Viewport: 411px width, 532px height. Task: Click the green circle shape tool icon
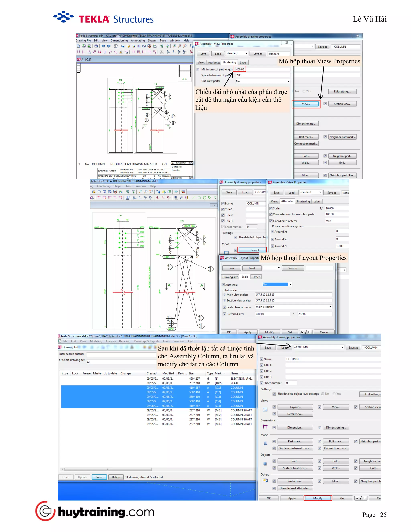tap(204, 198)
